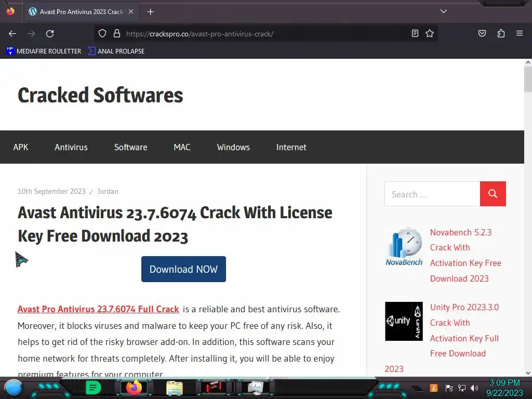Open Save to Pocket icon
The image size is (532, 399).
(x=482, y=33)
